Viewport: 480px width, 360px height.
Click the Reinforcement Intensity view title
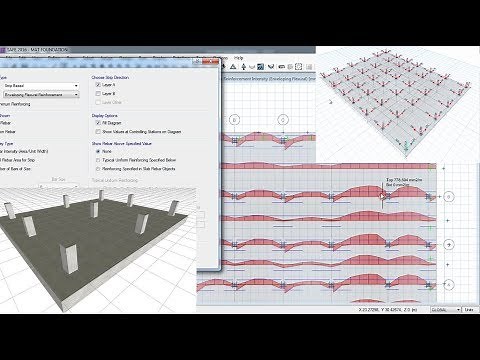coord(269,79)
